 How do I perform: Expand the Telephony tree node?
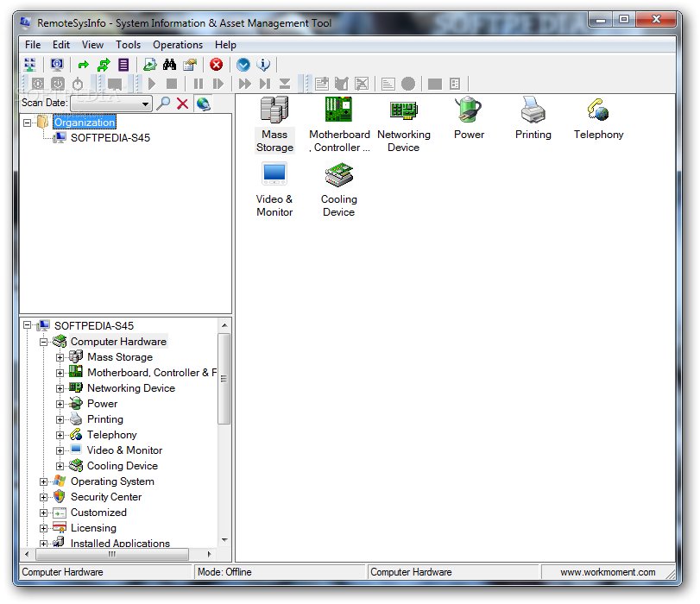click(60, 435)
